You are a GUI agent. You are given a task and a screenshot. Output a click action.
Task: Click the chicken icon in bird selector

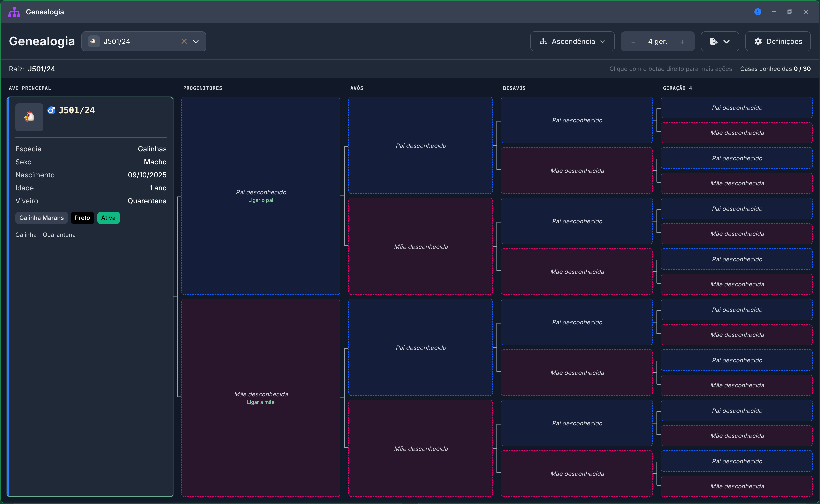click(94, 41)
